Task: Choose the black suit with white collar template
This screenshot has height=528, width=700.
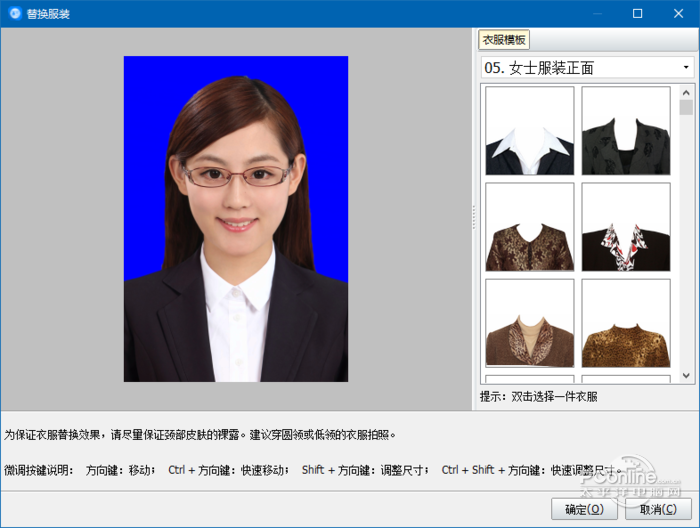Action: point(529,131)
